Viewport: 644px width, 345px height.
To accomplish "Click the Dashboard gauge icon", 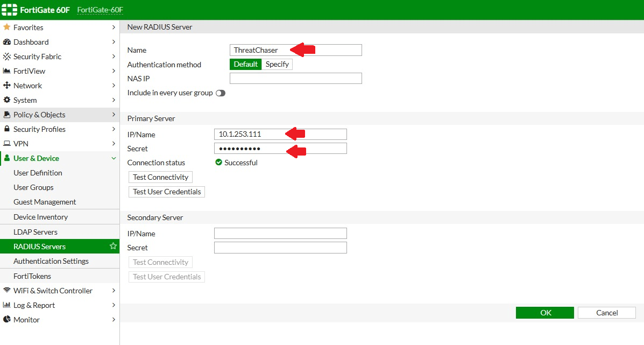I will [7, 42].
